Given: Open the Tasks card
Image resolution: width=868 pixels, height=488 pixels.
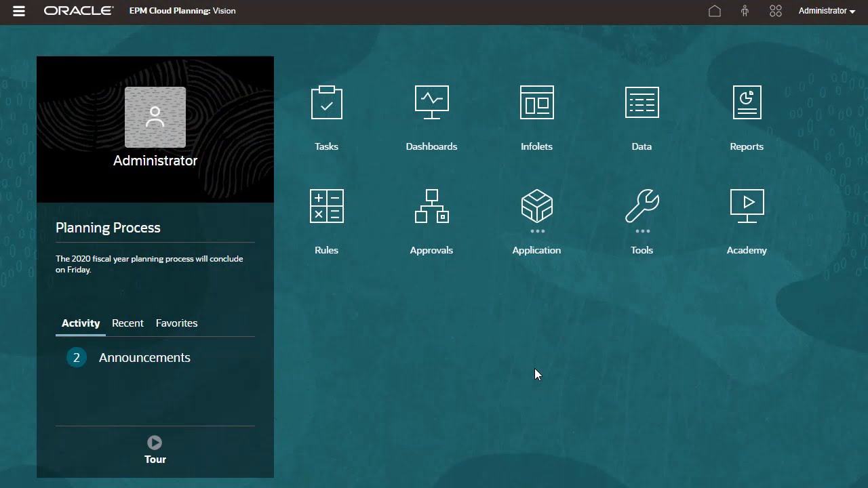Looking at the screenshot, I should (326, 117).
